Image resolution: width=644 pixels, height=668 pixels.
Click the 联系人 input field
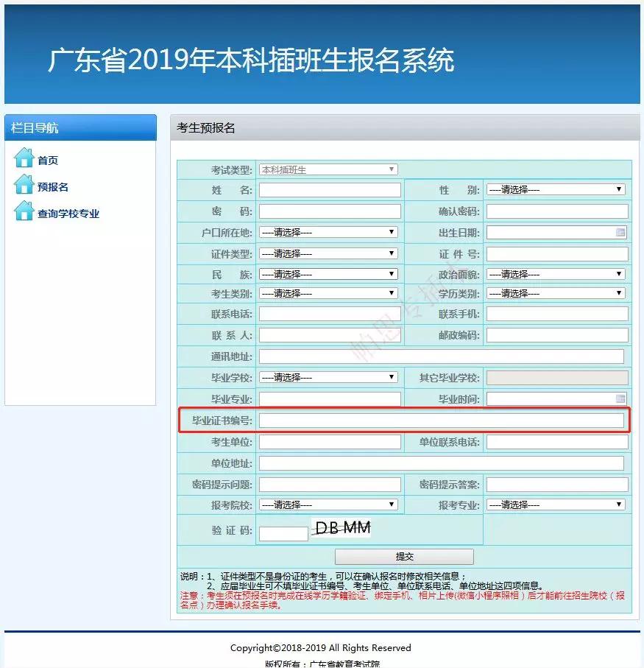coord(330,335)
